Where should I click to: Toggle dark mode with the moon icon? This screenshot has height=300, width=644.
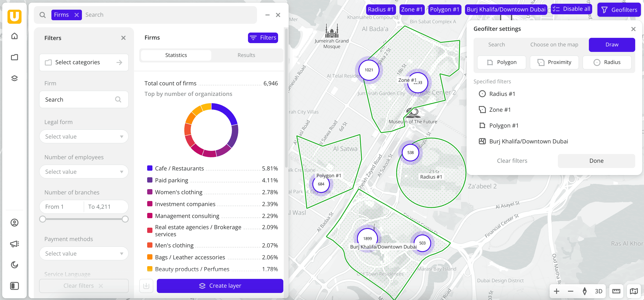pyautogui.click(x=14, y=265)
